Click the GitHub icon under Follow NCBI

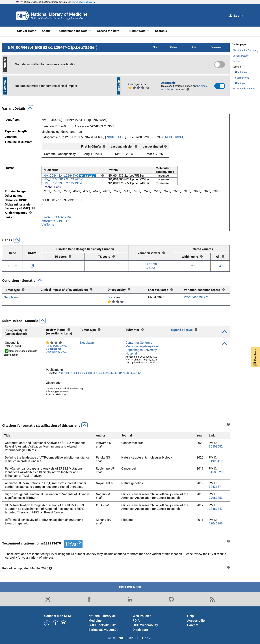click(171, 599)
